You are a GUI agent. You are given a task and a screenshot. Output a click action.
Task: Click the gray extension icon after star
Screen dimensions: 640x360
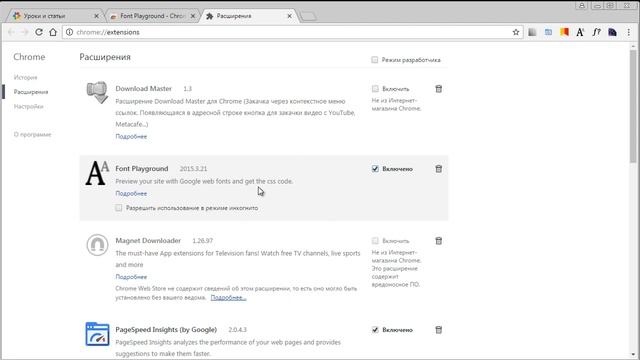point(532,32)
